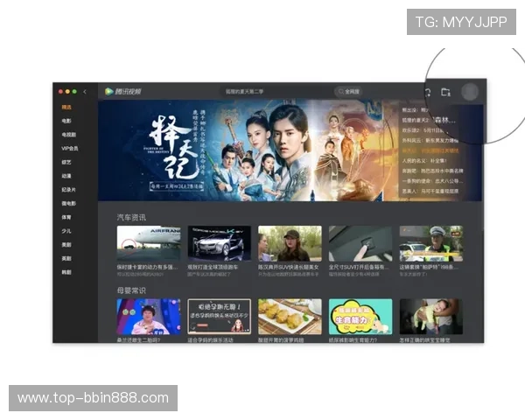The height and width of the screenshot is (420, 525).
Task: Open 英剧 category in sidebar
Action: click(66, 259)
